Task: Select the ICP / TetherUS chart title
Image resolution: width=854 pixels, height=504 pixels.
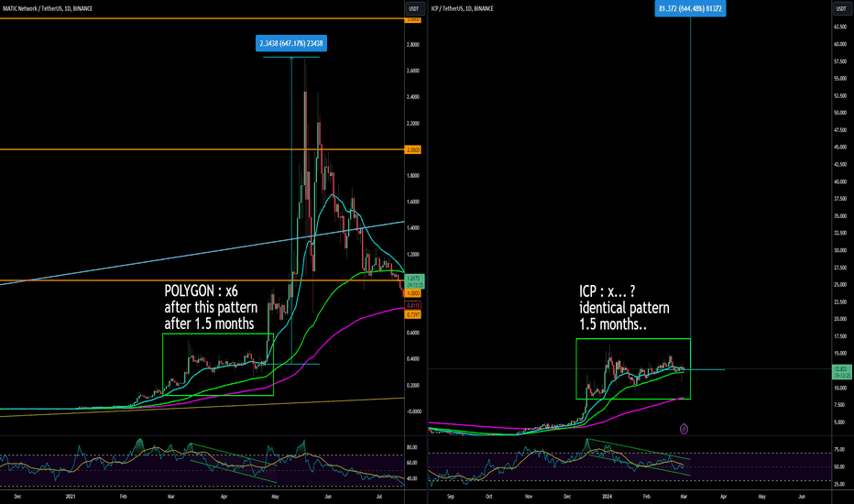Action: point(462,9)
